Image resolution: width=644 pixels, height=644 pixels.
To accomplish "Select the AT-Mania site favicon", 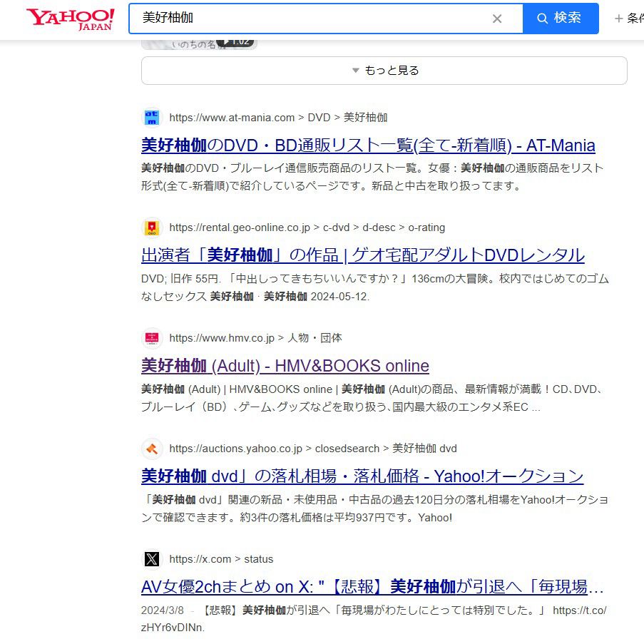I will click(151, 117).
